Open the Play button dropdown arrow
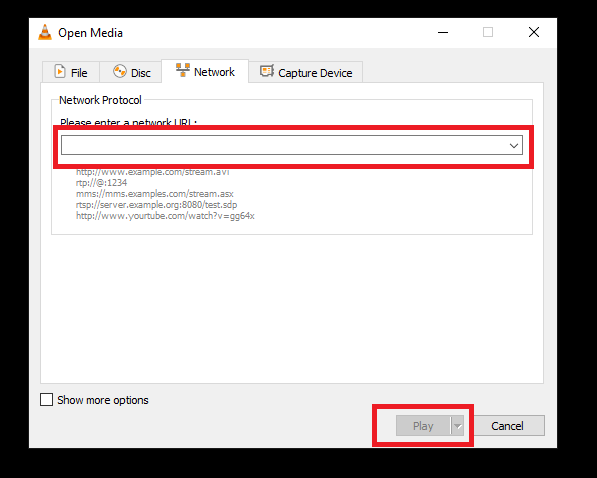 point(458,426)
